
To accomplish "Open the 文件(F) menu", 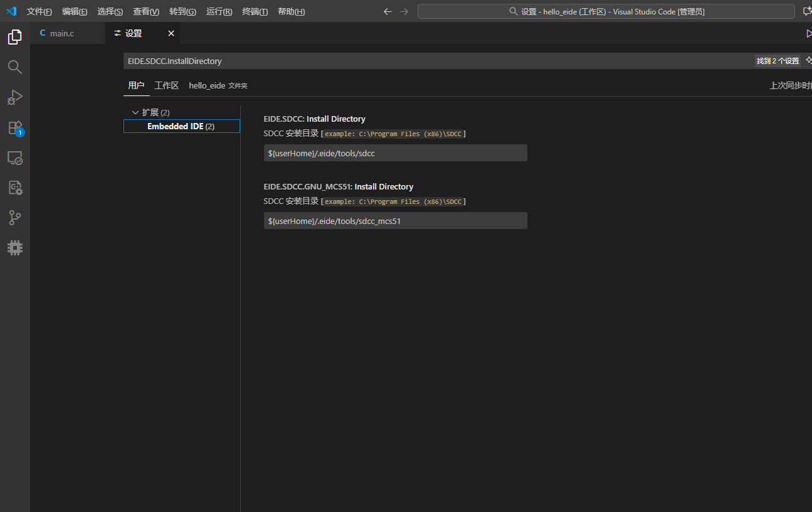I will click(x=40, y=12).
